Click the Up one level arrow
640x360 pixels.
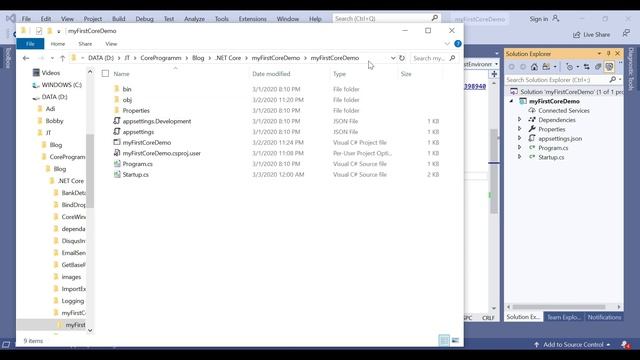coord(62,58)
